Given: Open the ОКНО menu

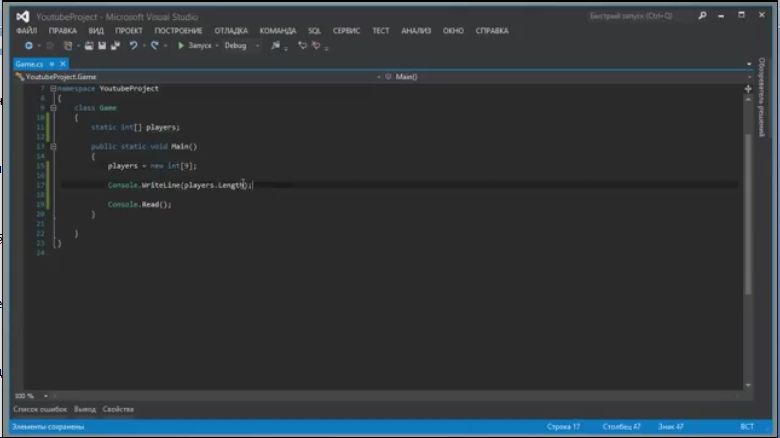Looking at the screenshot, I should [x=453, y=31].
